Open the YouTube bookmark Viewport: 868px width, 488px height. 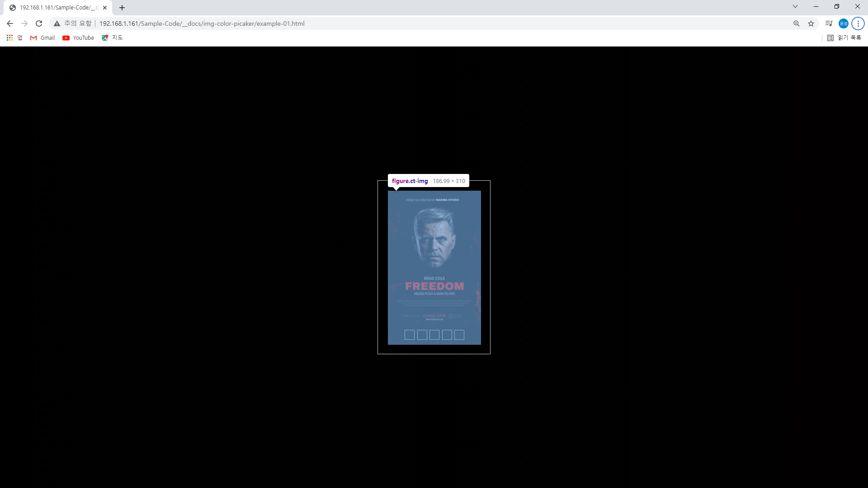tap(78, 38)
